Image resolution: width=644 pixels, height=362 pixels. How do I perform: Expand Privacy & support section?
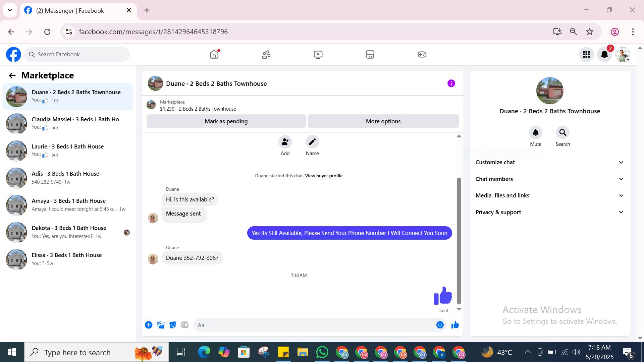pyautogui.click(x=549, y=212)
